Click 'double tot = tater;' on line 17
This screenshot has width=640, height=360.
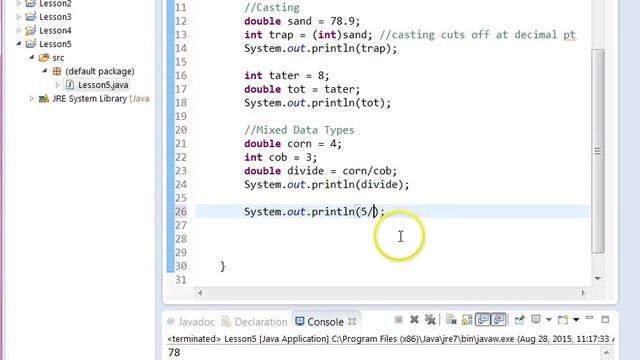[302, 89]
